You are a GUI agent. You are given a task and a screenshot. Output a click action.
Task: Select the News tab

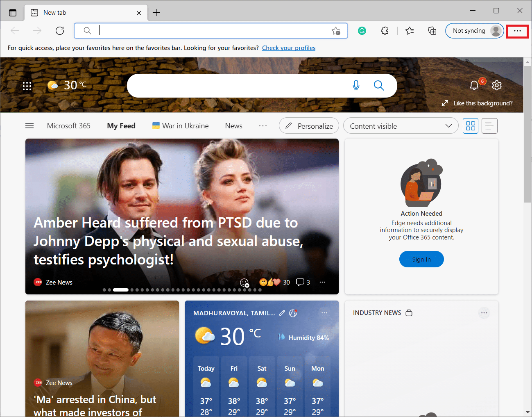pyautogui.click(x=234, y=126)
